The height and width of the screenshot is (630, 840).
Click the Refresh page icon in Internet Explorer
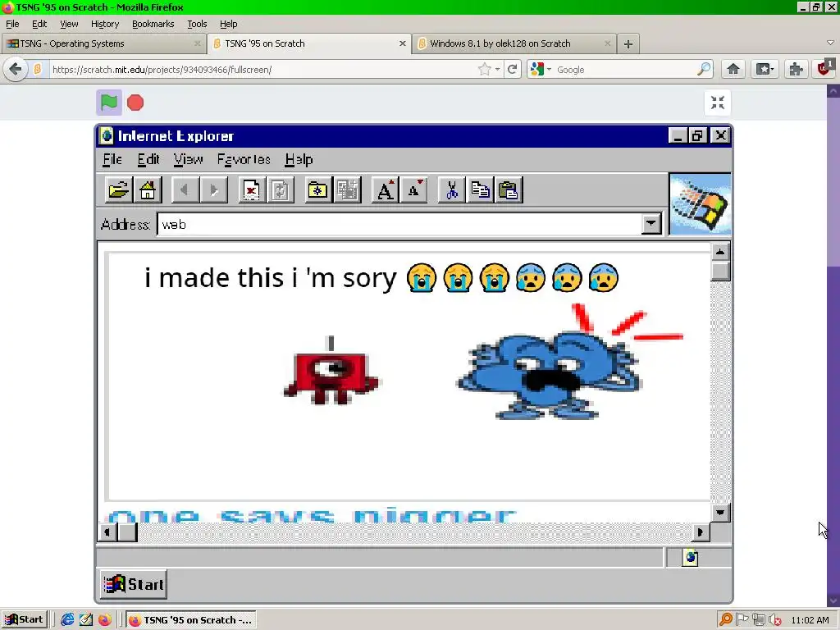(281, 189)
